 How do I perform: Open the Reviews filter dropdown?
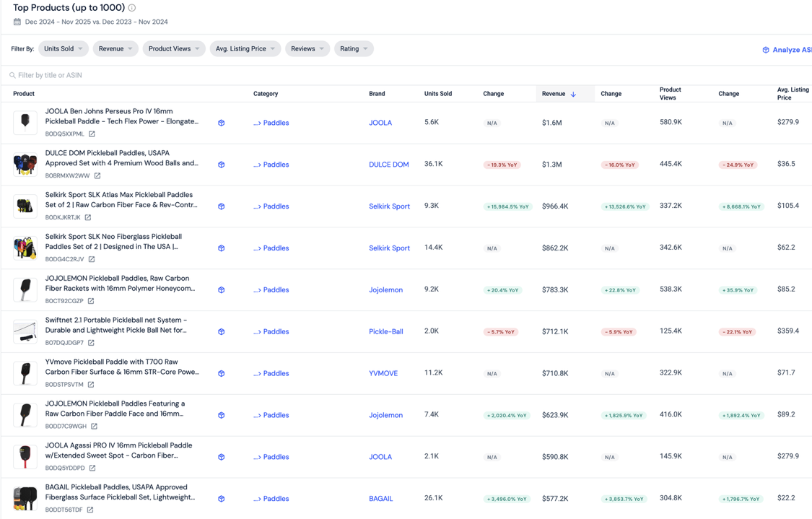click(x=307, y=48)
